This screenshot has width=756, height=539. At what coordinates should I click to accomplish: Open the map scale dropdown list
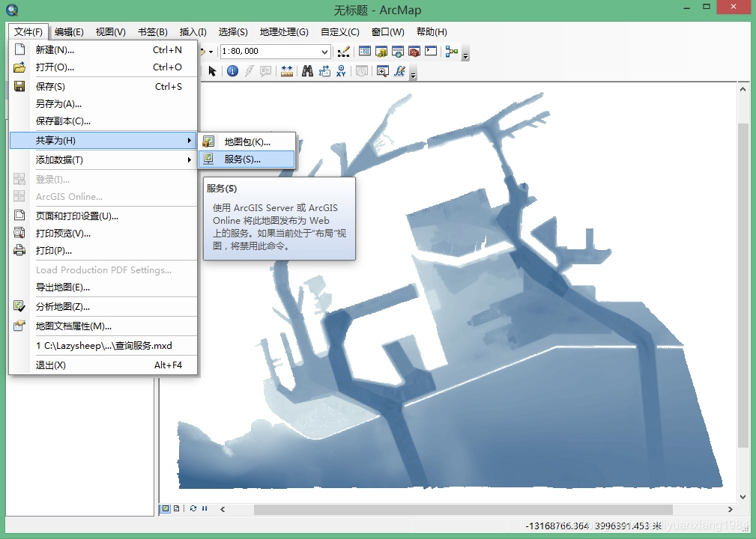pyautogui.click(x=325, y=51)
